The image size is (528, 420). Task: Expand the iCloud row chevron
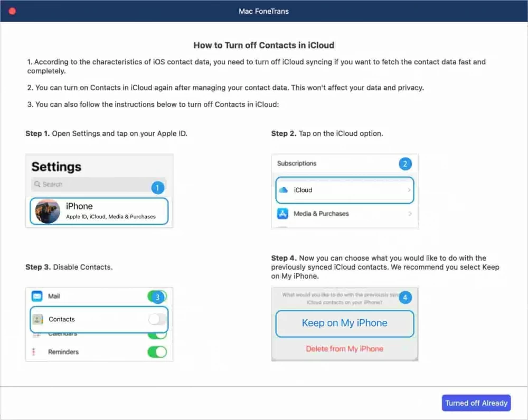(x=409, y=190)
